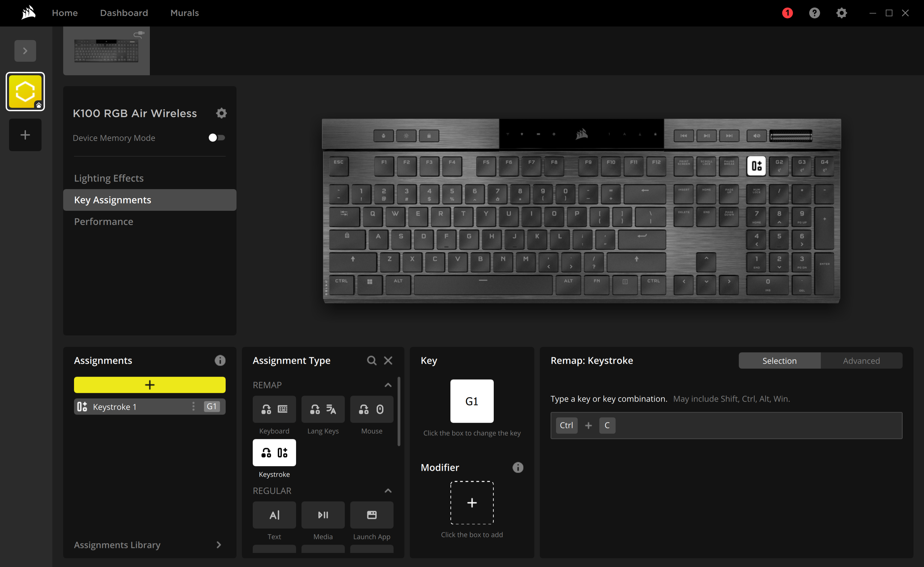
Task: Search assignment types with magnifier icon
Action: pos(371,361)
